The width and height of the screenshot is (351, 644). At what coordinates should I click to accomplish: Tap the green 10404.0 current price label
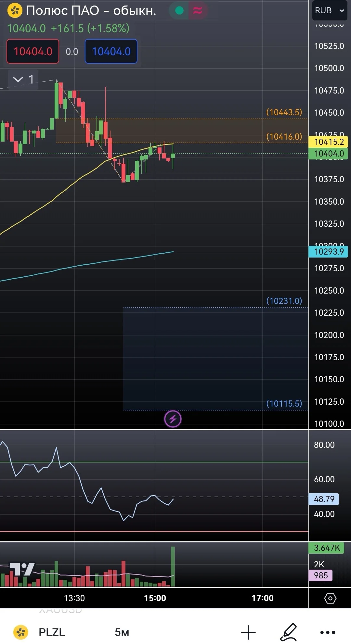click(x=329, y=154)
